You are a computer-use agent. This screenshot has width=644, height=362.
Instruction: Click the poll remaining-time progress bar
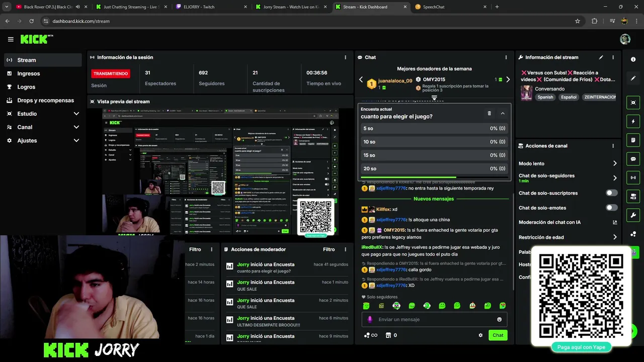click(434, 177)
